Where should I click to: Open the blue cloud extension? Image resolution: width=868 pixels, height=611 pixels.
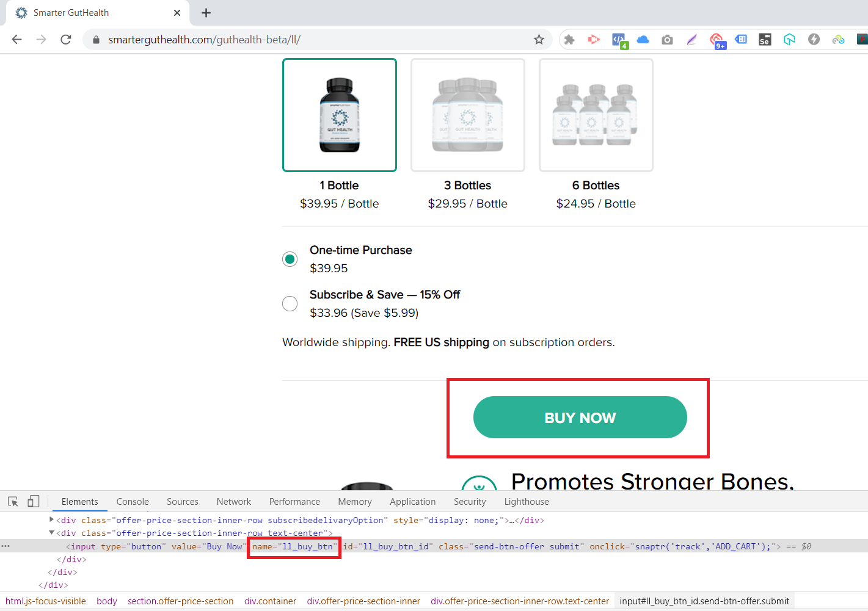643,40
